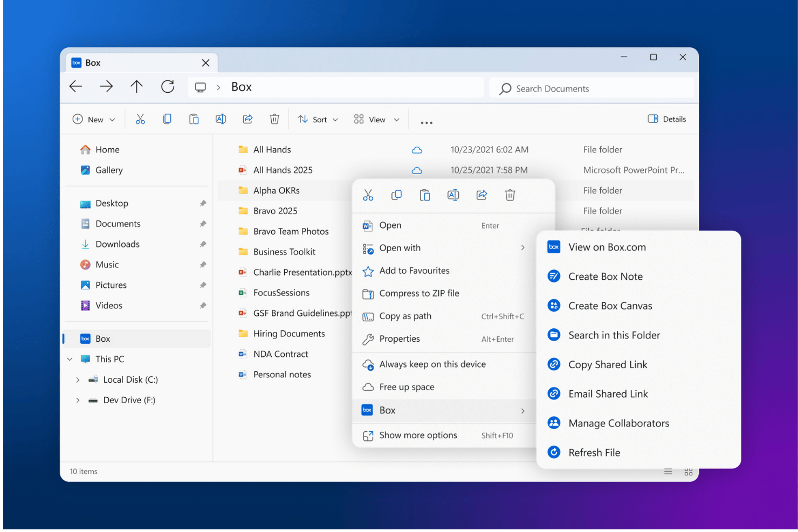Open Properties from the context menu

point(445,338)
